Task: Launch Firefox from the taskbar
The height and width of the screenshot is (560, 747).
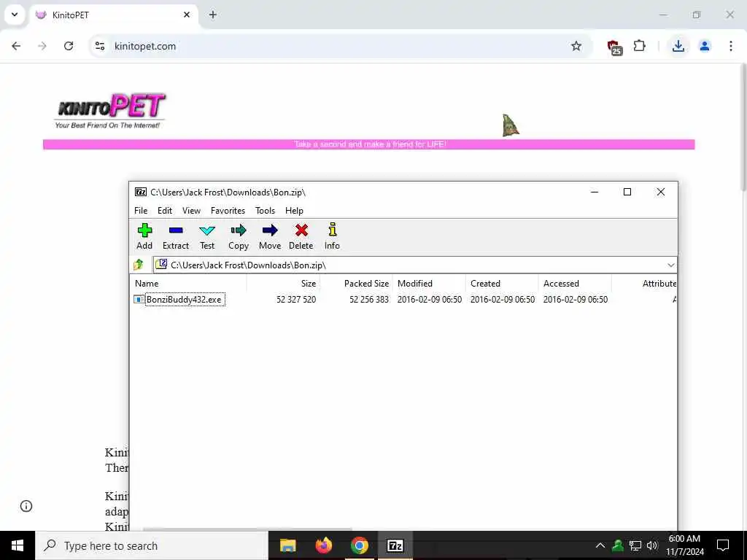Action: [323, 545]
